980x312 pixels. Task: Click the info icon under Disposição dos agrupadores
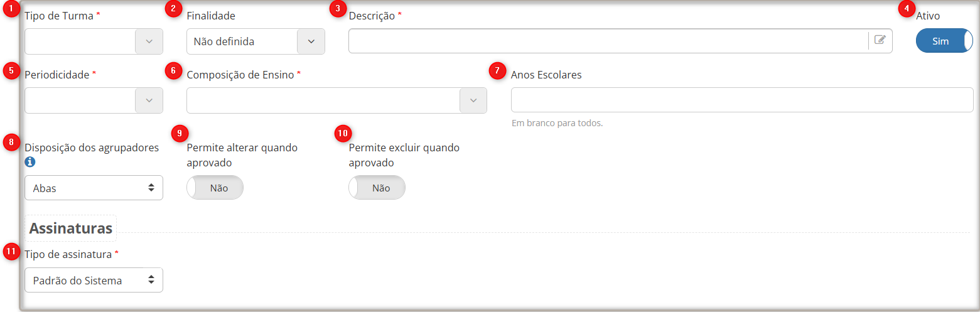[x=30, y=162]
